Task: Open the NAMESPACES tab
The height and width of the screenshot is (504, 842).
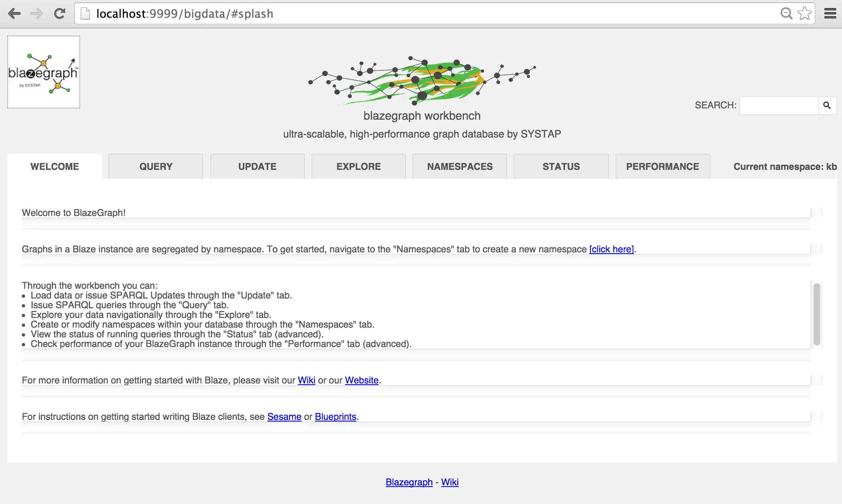Action: pos(459,166)
